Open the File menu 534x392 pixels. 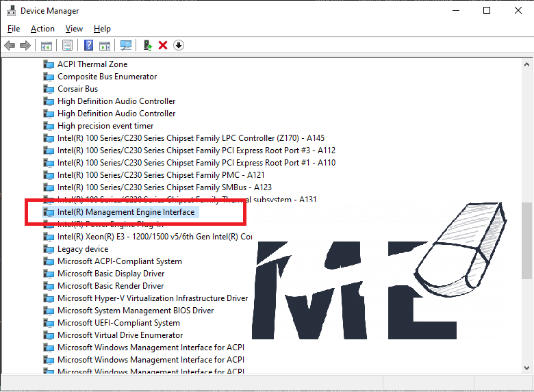click(14, 29)
